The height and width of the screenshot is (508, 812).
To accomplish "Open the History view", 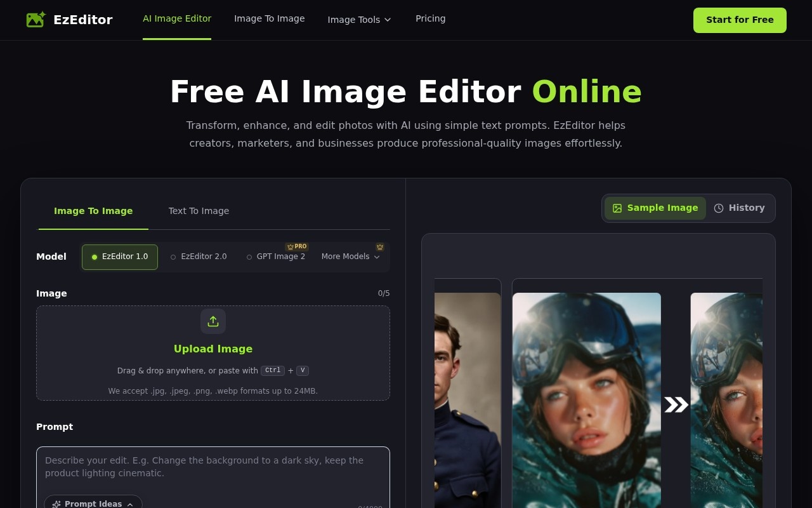I will [740, 208].
